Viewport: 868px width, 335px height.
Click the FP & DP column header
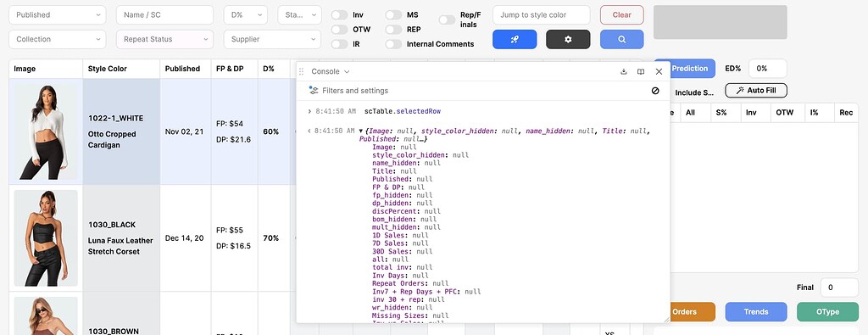coord(234,69)
